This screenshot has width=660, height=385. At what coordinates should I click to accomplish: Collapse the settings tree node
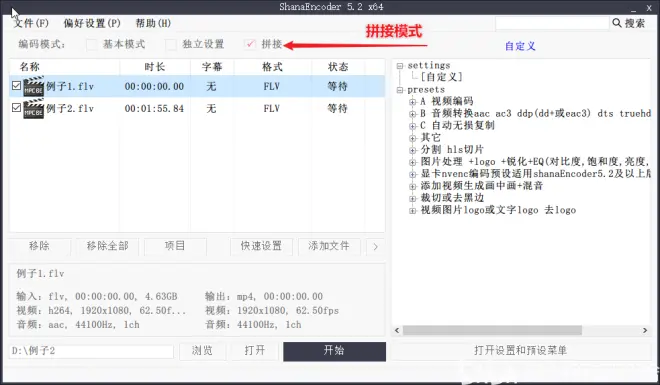pos(400,66)
